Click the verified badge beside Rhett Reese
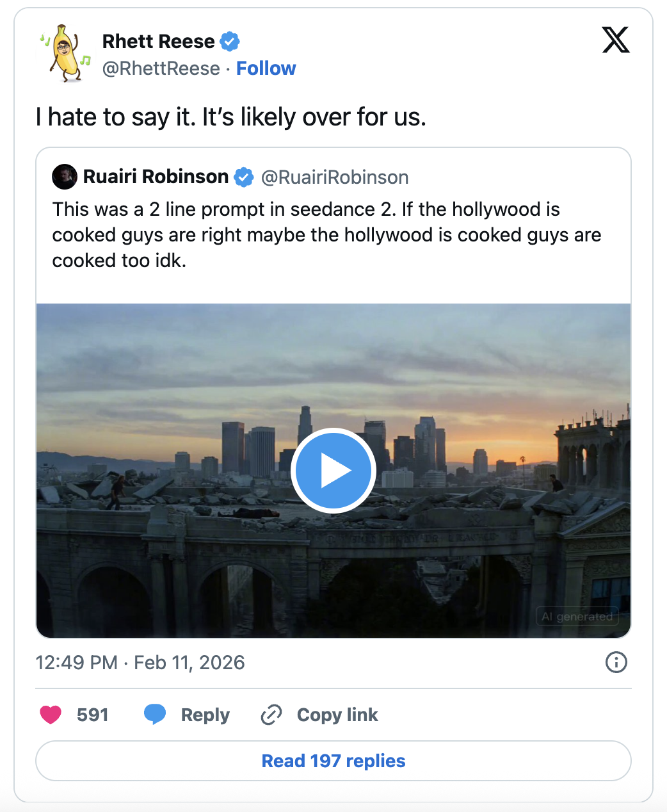 coord(230,42)
